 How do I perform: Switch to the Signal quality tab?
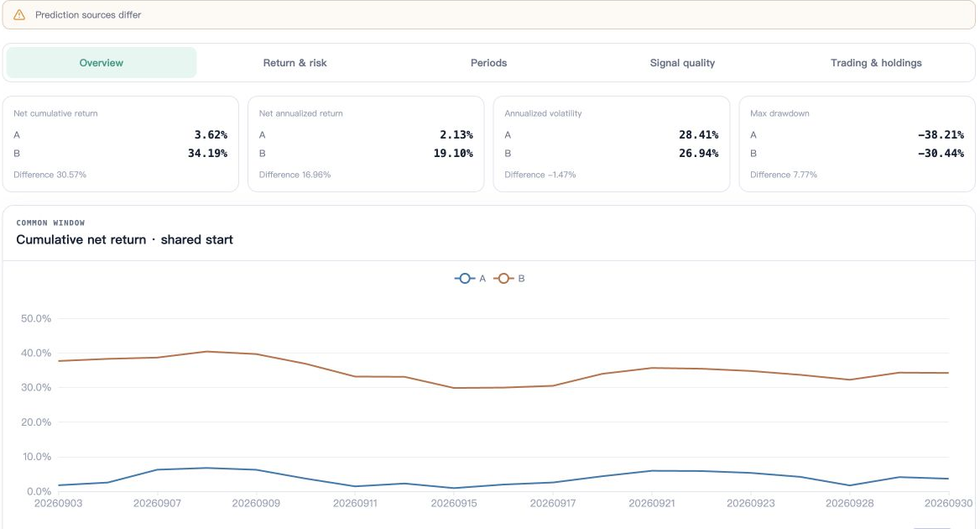(x=682, y=62)
